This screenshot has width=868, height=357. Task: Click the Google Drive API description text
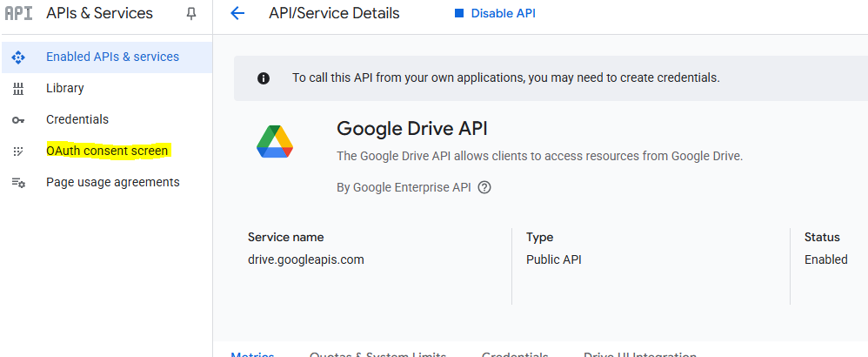540,157
